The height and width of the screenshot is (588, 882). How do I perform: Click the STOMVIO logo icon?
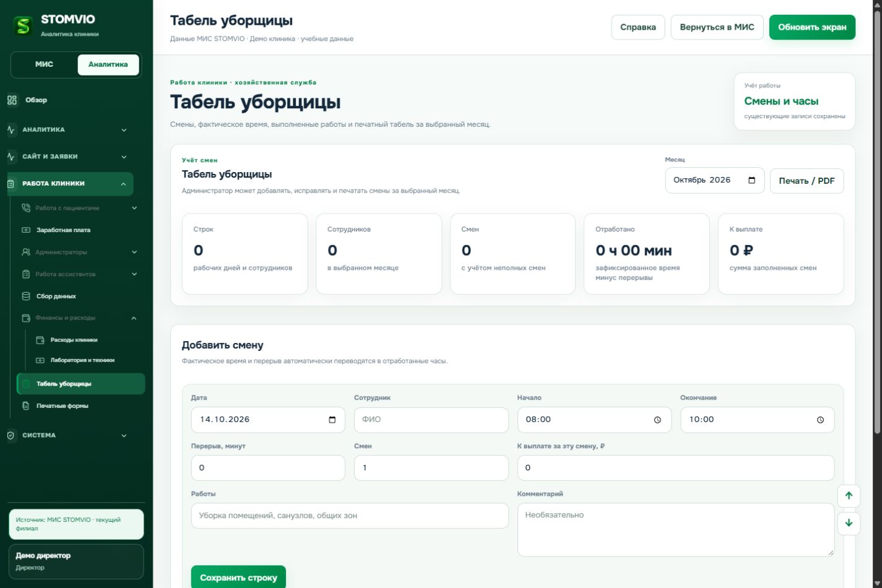(x=23, y=25)
